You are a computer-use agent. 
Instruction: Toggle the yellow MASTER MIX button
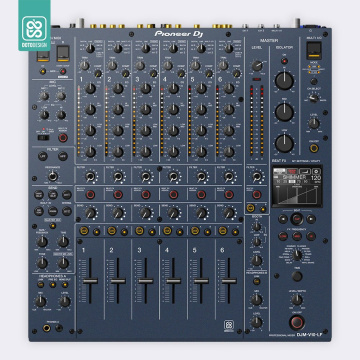[52, 225]
